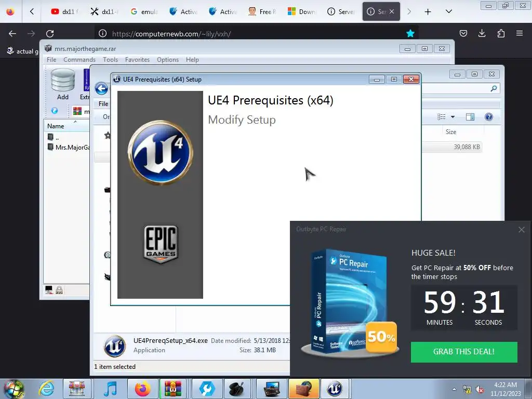Select the '..' parent folder row in WinRAR
This screenshot has width=532, height=399.
(54, 137)
